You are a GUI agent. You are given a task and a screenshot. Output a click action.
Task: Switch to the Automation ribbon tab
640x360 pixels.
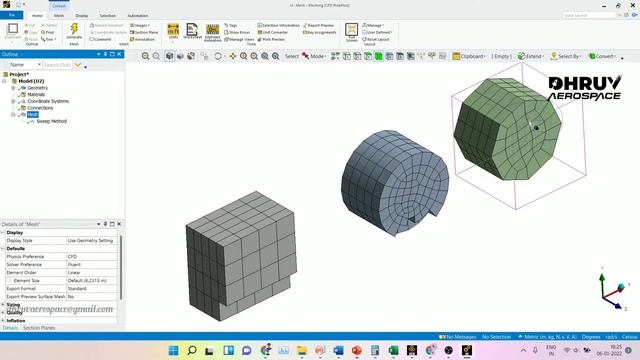138,16
